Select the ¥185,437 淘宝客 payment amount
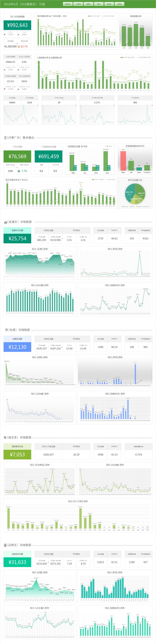Image resolution: width=156 pixels, height=644 pixels. tap(49, 455)
